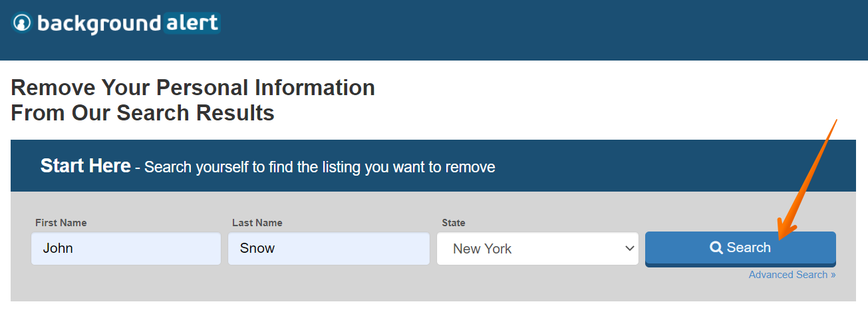This screenshot has width=868, height=316.
Task: Focus the Last Name field containing Snow
Action: (x=329, y=249)
